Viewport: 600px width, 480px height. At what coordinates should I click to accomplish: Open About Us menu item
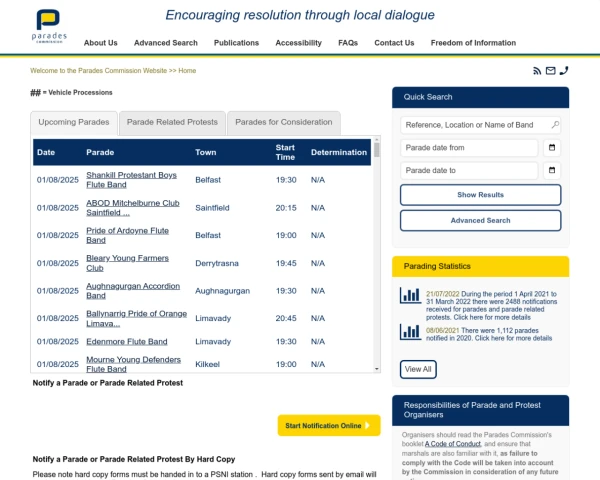pyautogui.click(x=101, y=43)
